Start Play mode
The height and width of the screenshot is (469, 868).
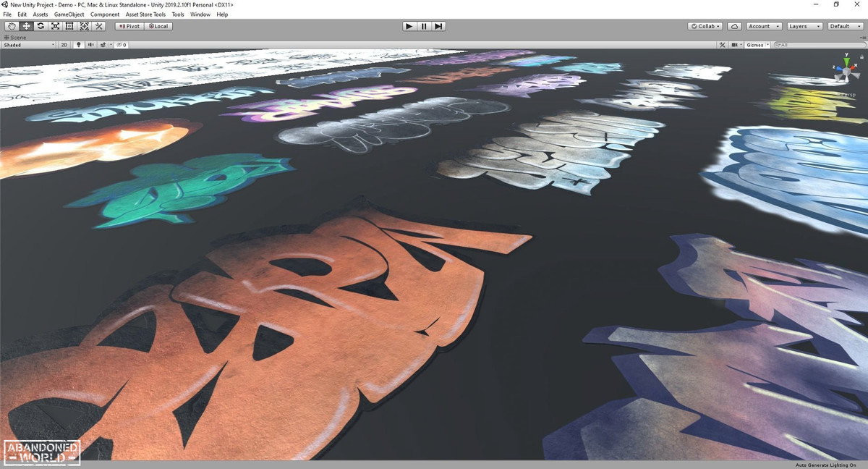[409, 26]
